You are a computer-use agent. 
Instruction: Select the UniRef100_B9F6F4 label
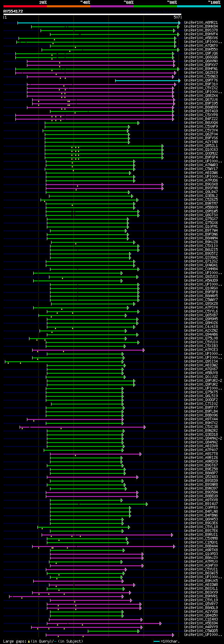[x=201, y=157]
